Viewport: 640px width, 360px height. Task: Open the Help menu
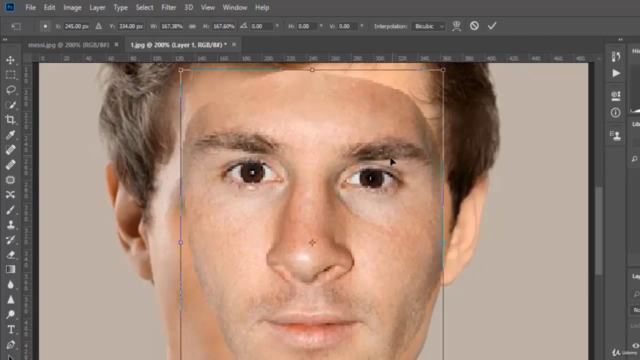point(262,7)
